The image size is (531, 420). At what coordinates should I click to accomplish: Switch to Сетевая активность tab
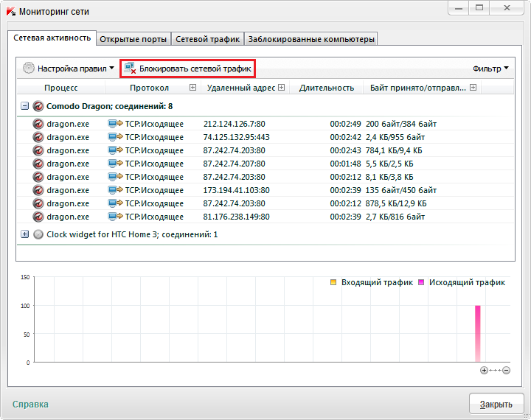(52, 38)
